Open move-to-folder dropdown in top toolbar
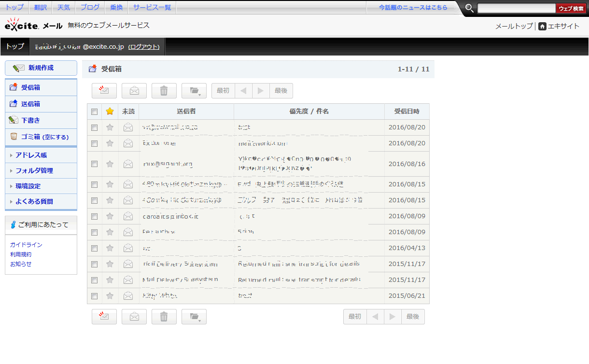The width and height of the screenshot is (589, 364). pos(194,91)
